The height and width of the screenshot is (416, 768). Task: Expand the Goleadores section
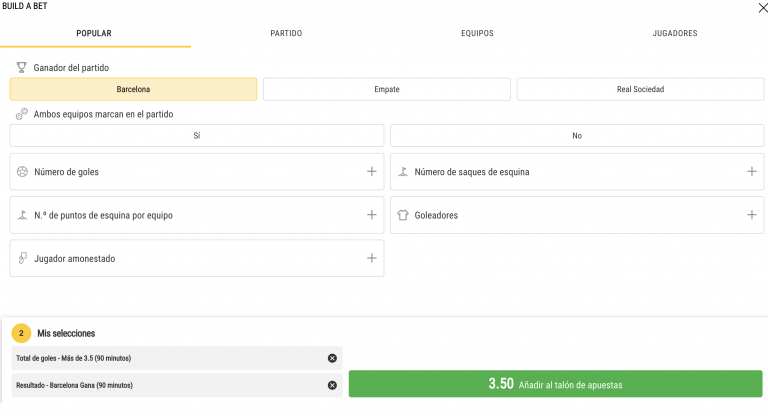(752, 215)
